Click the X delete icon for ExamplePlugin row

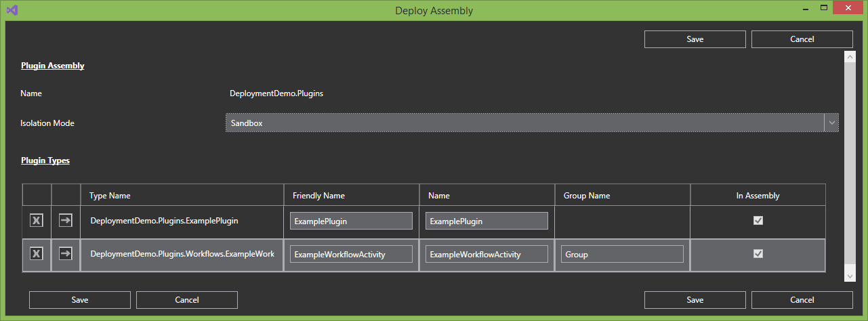tap(37, 221)
